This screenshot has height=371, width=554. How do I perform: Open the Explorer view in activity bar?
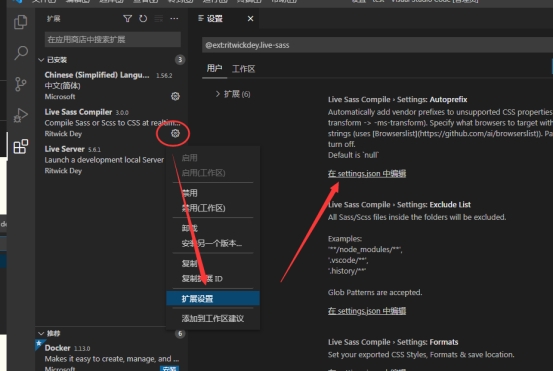click(x=20, y=22)
